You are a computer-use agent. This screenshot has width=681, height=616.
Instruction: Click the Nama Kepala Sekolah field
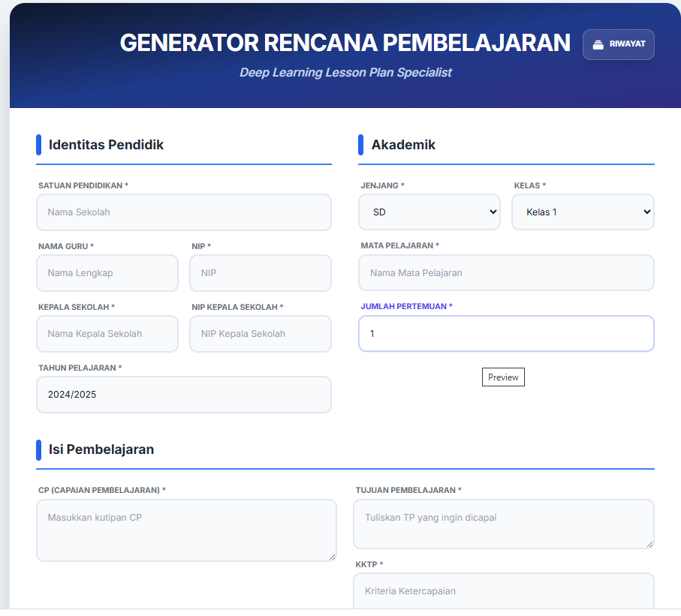pyautogui.click(x=107, y=334)
